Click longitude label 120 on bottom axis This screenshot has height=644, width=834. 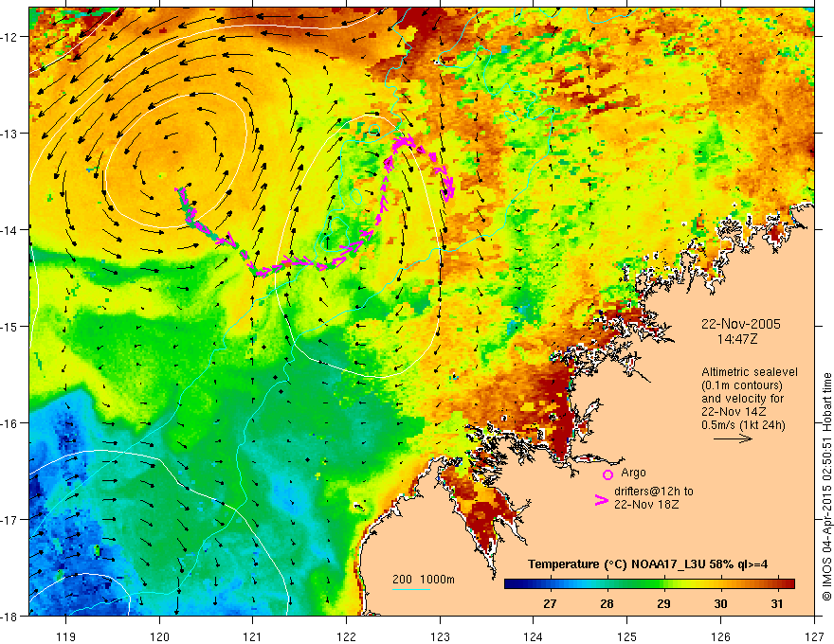(159, 636)
